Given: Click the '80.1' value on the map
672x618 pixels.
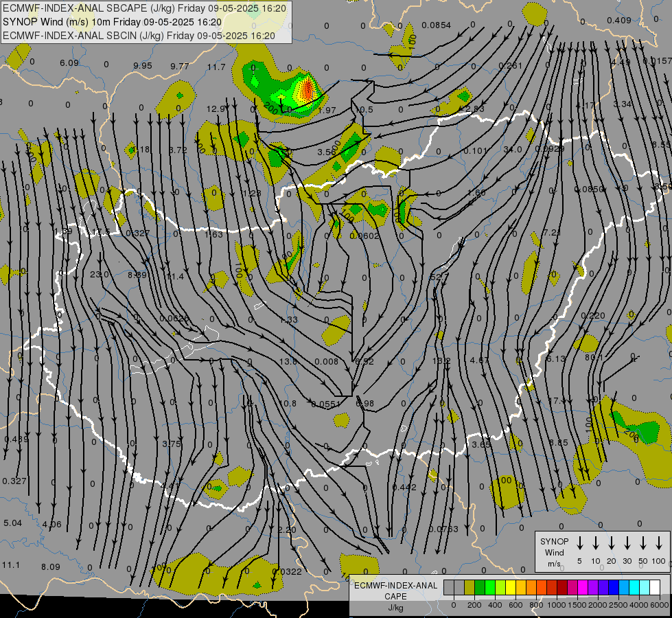Looking at the screenshot, I should pyautogui.click(x=594, y=357).
